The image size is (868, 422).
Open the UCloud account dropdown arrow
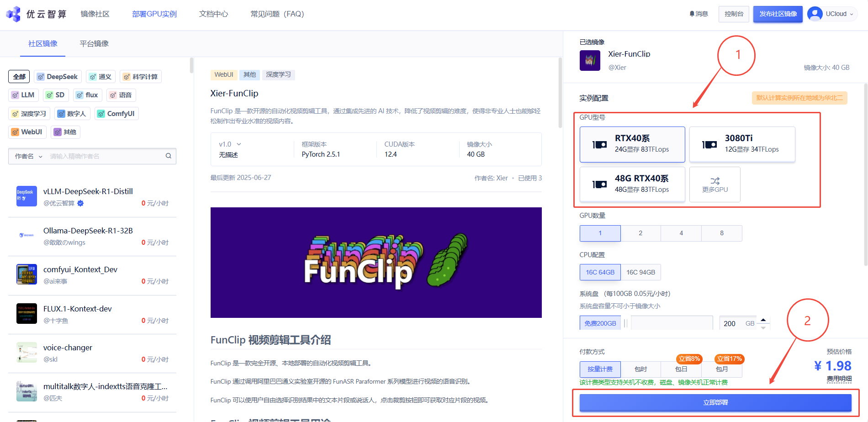pos(852,14)
